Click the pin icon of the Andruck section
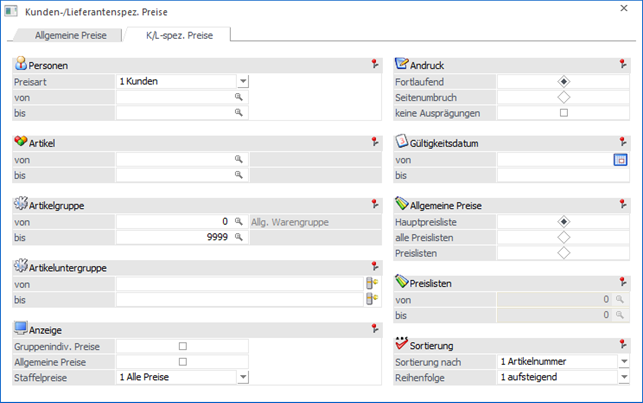The image size is (643, 403). pyautogui.click(x=623, y=64)
